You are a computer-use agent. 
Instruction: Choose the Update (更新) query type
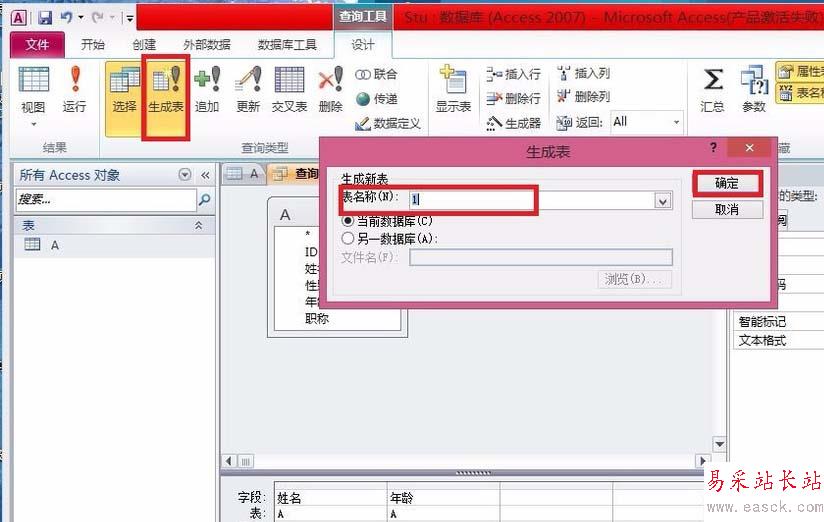pyautogui.click(x=248, y=89)
